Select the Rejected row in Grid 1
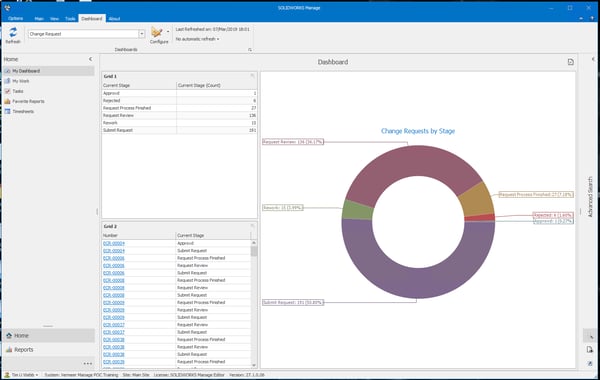Image resolution: width=600 pixels, height=380 pixels. (179, 101)
